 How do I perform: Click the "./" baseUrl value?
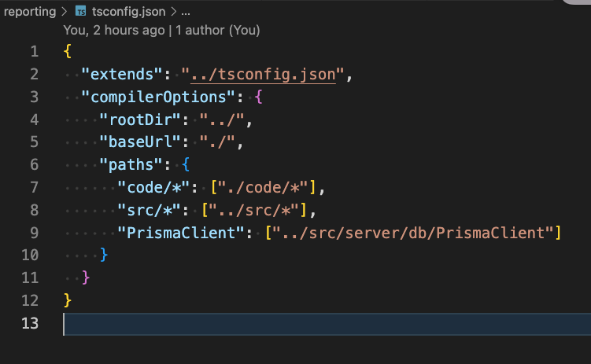[x=217, y=142]
